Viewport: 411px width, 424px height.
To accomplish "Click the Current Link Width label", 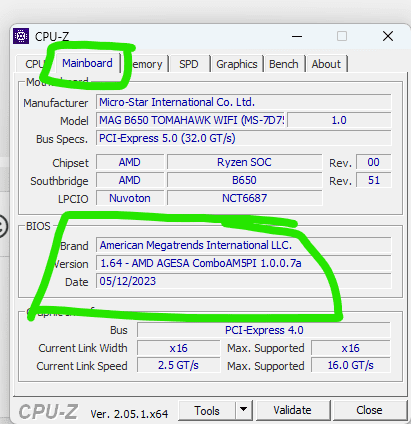I will [x=83, y=348].
